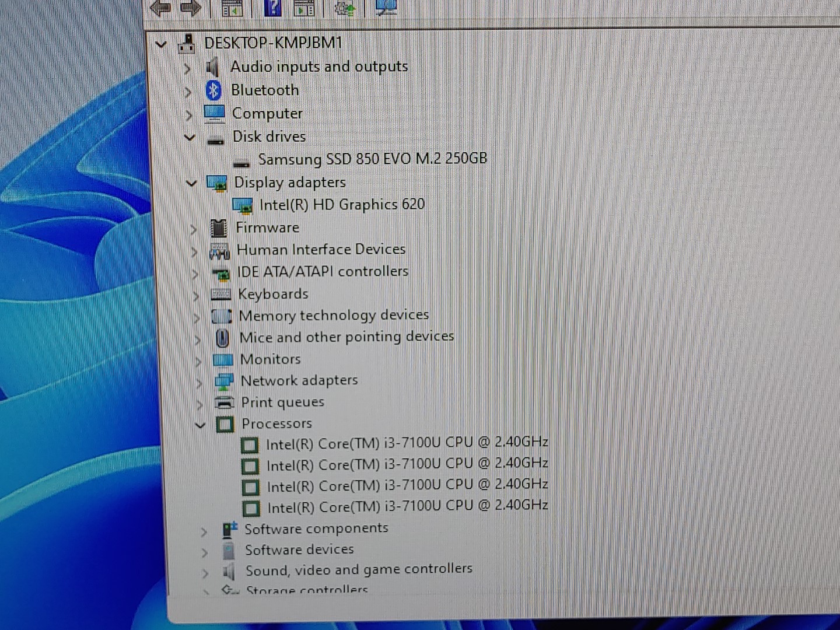Image resolution: width=840 pixels, height=630 pixels.
Task: Expand the Computer category
Action: click(x=188, y=116)
